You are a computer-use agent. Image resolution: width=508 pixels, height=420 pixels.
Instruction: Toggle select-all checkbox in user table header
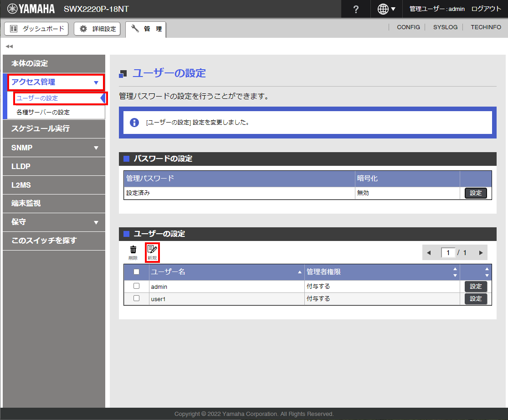(136, 272)
